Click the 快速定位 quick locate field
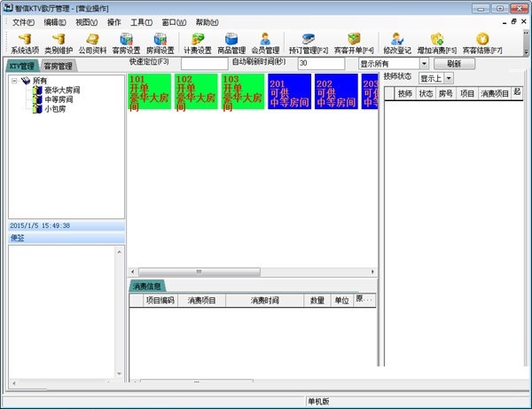The width and height of the screenshot is (532, 409). click(x=204, y=64)
